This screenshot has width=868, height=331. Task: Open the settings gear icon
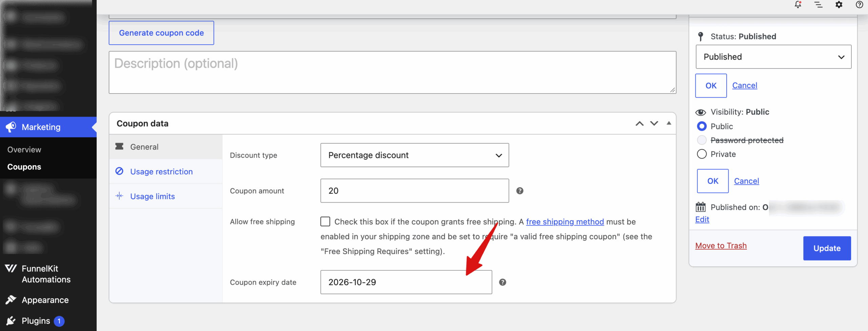click(839, 5)
